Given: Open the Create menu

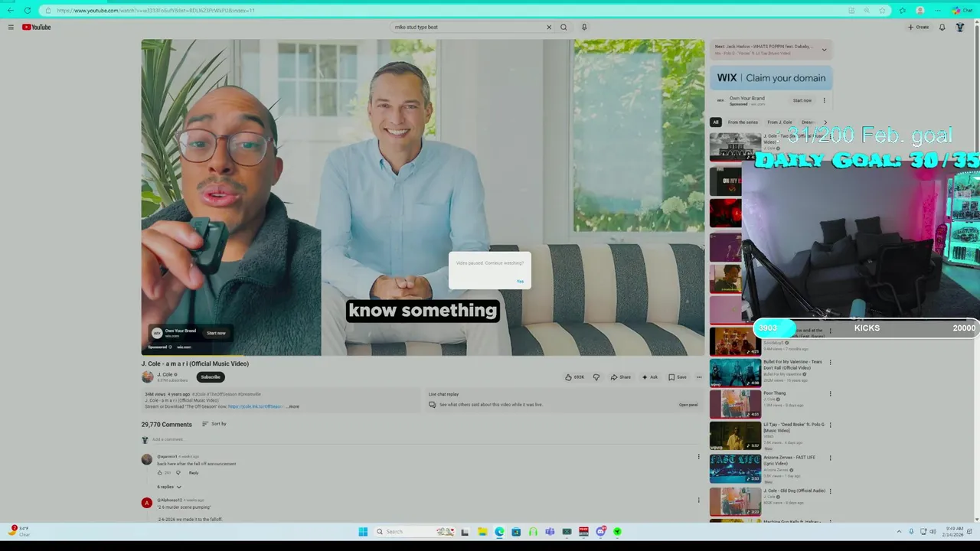Looking at the screenshot, I should 918,27.
